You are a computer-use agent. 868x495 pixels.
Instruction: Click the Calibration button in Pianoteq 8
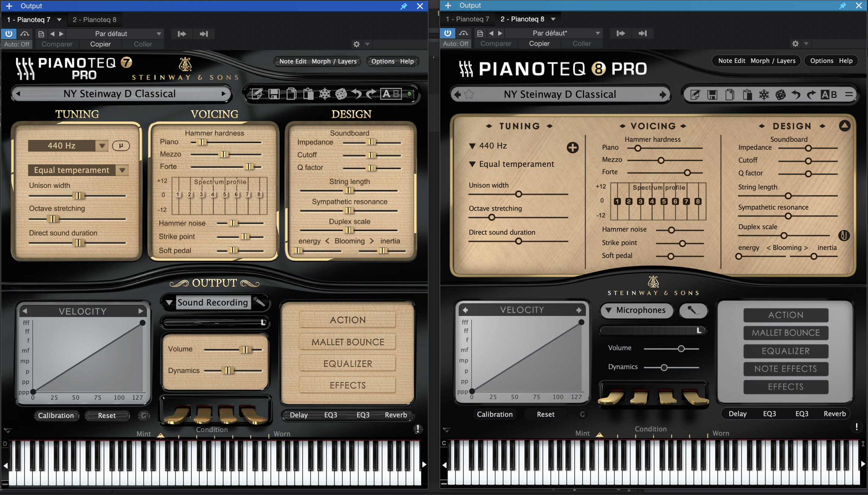[x=495, y=414]
